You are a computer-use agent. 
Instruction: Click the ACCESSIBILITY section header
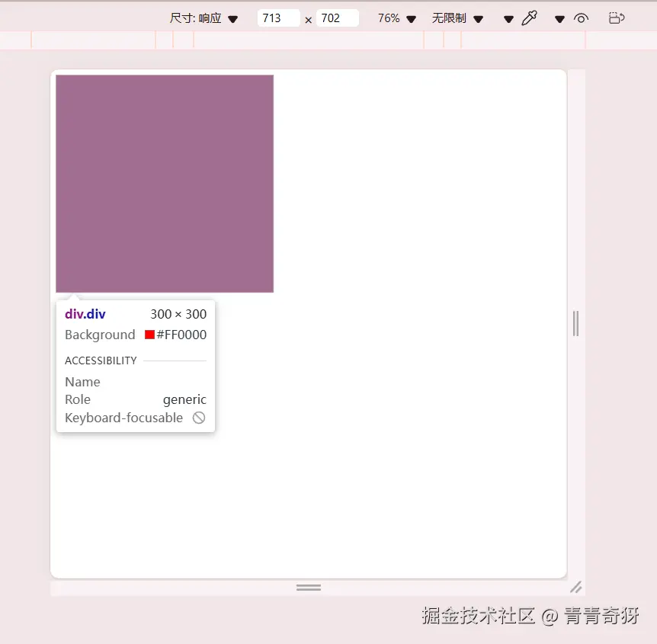pos(101,360)
